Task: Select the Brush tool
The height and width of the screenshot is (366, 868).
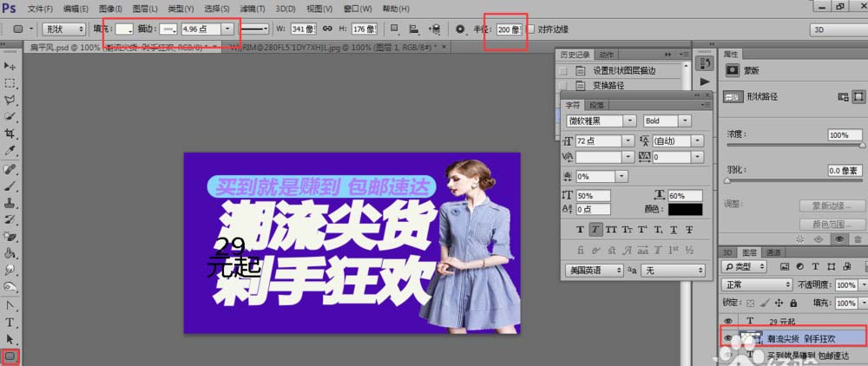Action: [x=10, y=186]
